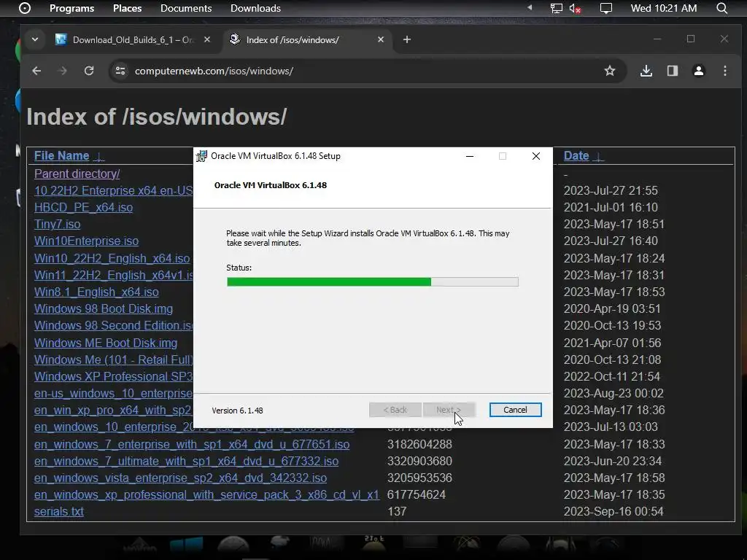Screen dimensions: 747x560
Task: Click the display icon in top panel
Action: 606,8
